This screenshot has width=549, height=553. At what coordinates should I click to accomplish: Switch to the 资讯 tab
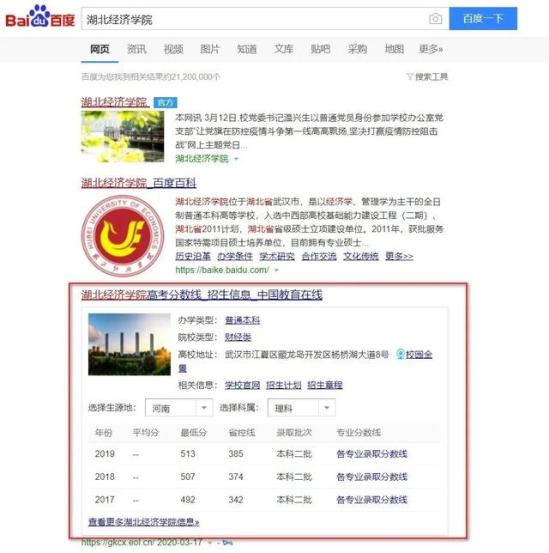click(136, 49)
